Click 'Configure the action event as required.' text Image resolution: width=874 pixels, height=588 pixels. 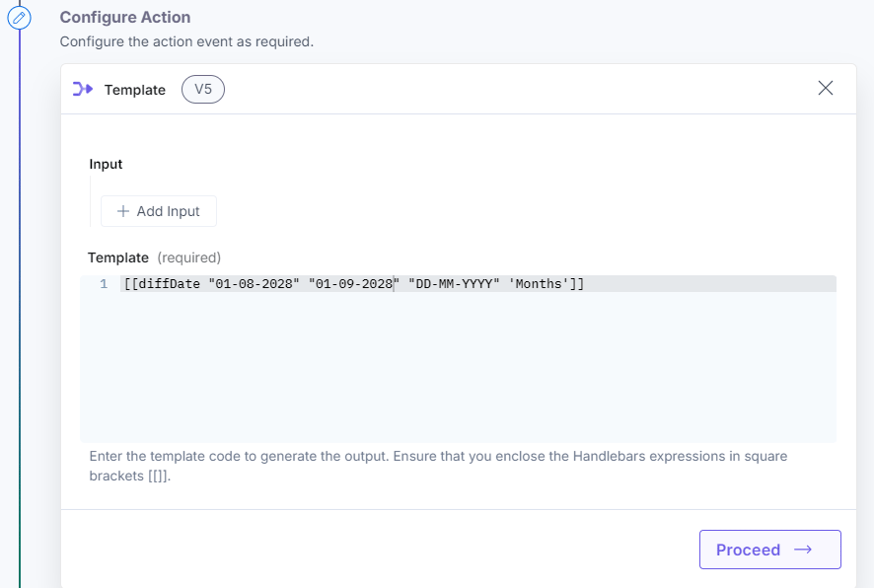point(187,42)
